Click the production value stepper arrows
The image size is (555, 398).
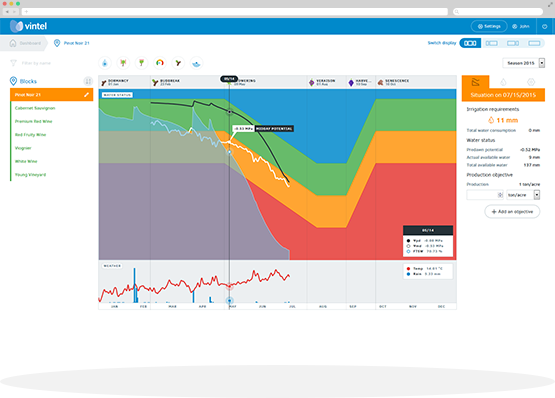[x=500, y=195]
